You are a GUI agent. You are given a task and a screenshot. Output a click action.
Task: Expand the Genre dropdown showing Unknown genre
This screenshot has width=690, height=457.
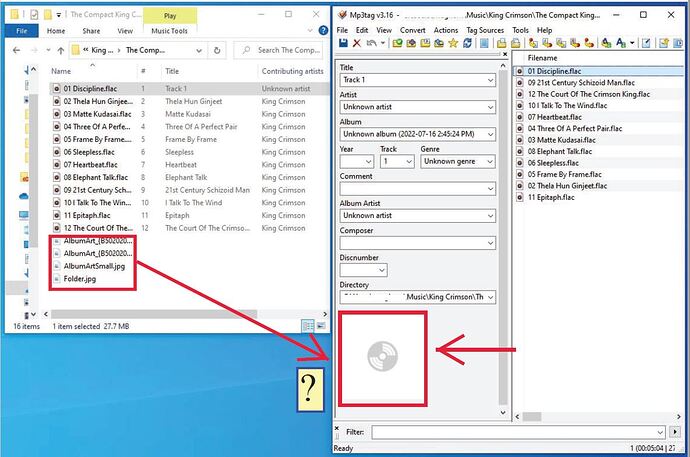click(490, 161)
